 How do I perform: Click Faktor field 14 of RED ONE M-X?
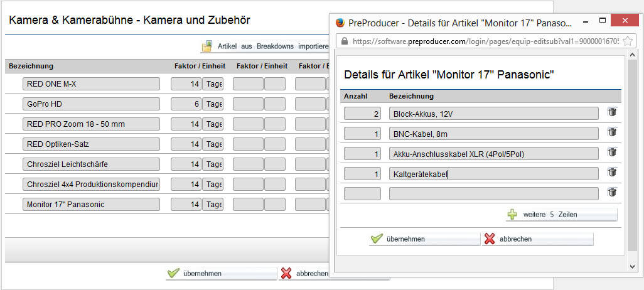[186, 83]
